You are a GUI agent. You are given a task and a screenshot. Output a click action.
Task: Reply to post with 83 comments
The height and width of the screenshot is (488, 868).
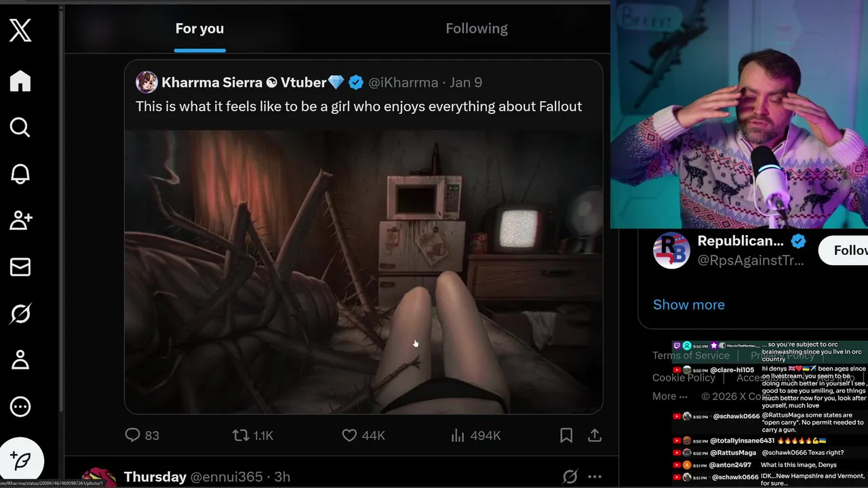tap(142, 435)
